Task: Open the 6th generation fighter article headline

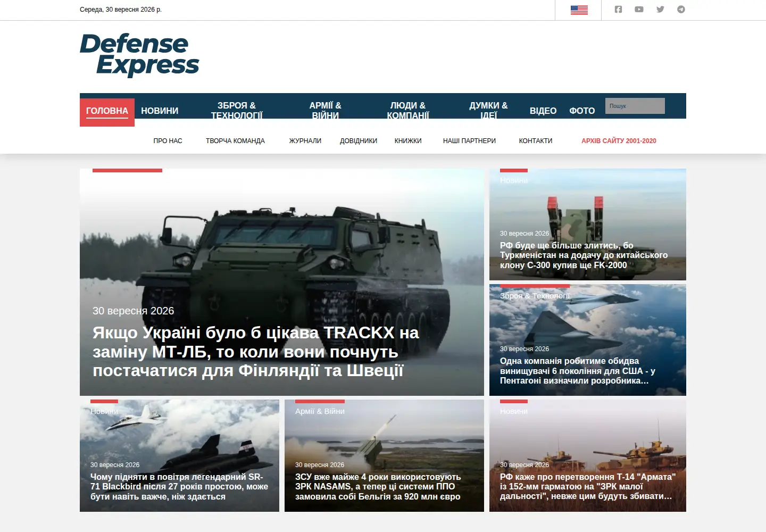Action: pyautogui.click(x=578, y=371)
